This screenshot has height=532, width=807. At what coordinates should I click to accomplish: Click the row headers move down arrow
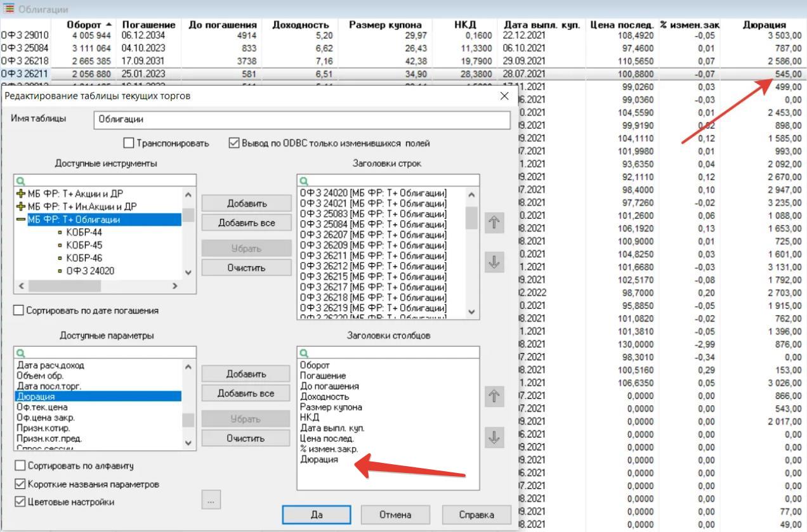(494, 263)
